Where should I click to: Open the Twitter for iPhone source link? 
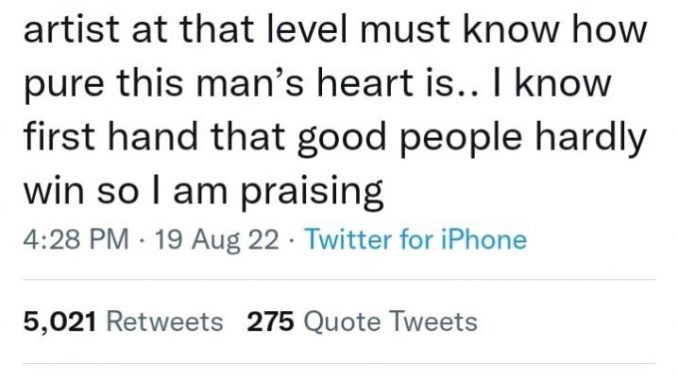[x=416, y=239]
